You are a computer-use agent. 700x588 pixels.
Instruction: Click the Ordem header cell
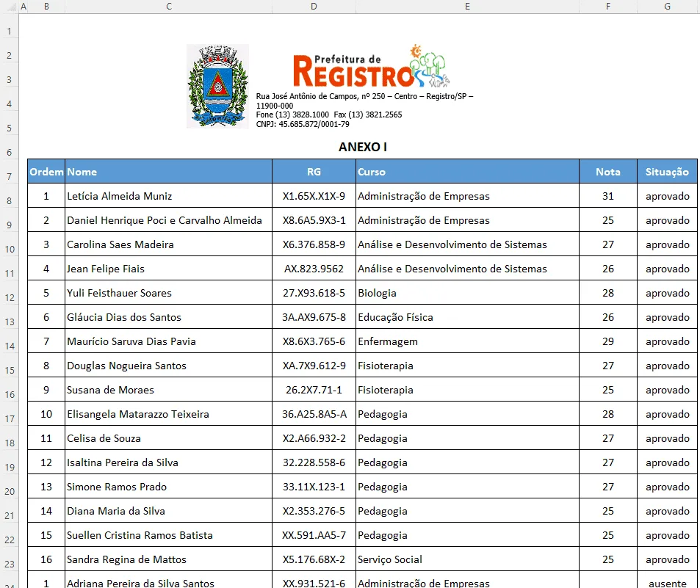coord(46,172)
